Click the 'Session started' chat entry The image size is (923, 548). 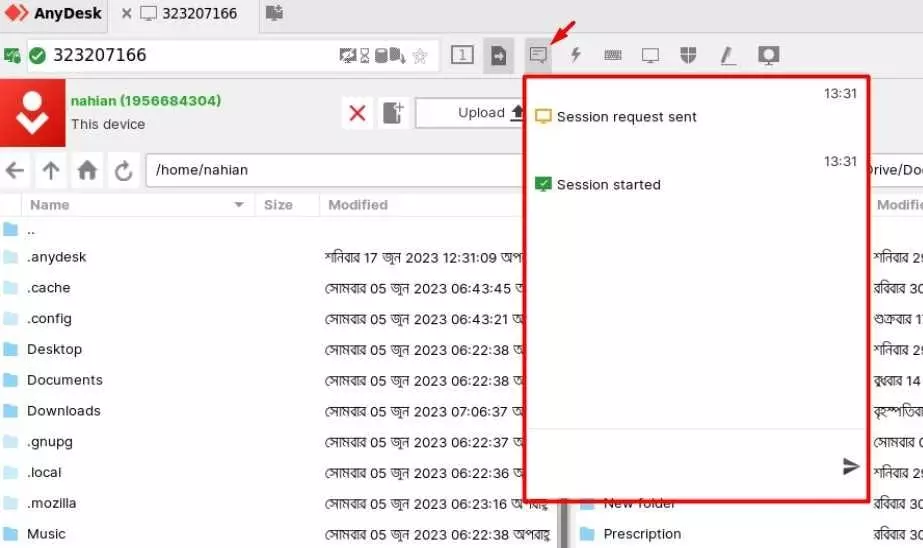click(x=609, y=185)
